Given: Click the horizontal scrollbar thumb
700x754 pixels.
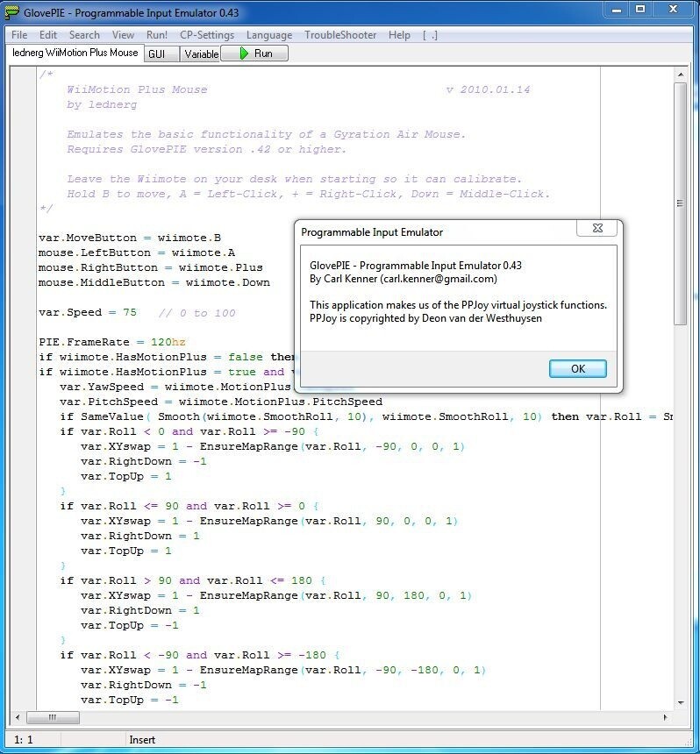Looking at the screenshot, I should pos(53,717).
